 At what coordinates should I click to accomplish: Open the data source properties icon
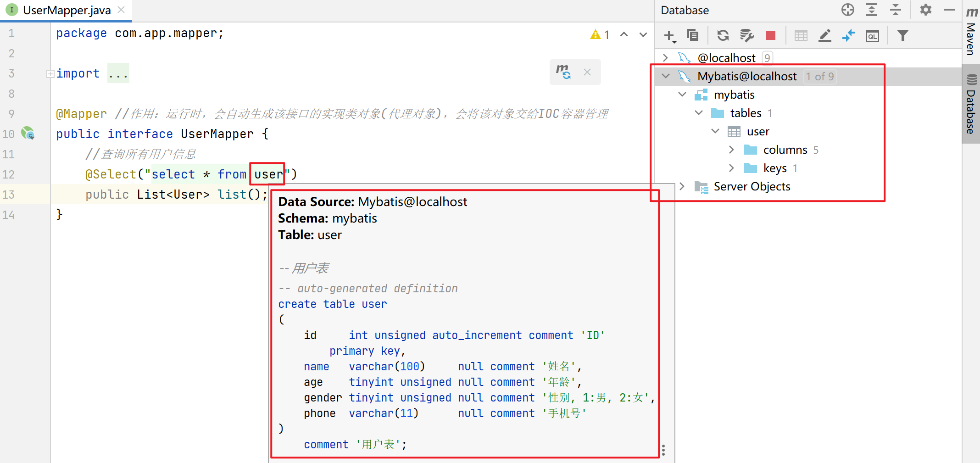point(747,35)
